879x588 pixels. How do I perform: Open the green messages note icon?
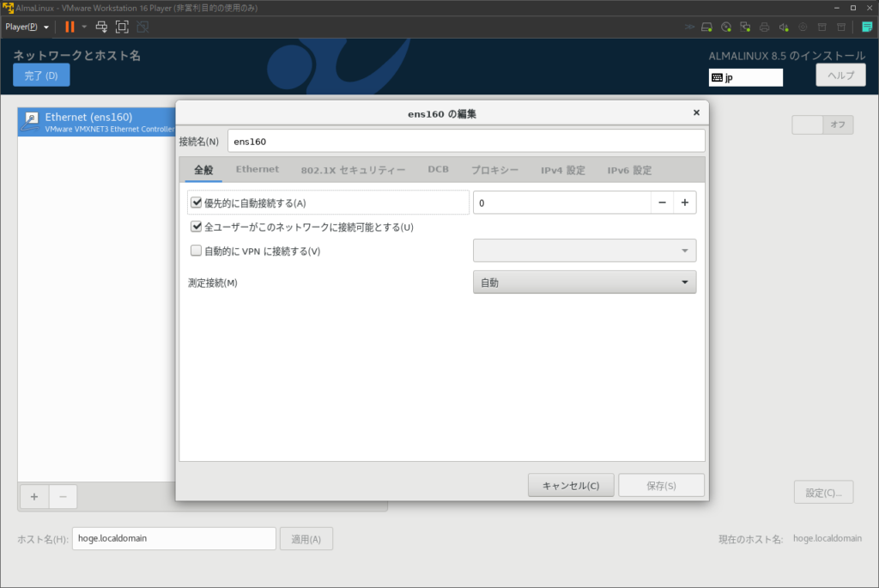pos(867,27)
